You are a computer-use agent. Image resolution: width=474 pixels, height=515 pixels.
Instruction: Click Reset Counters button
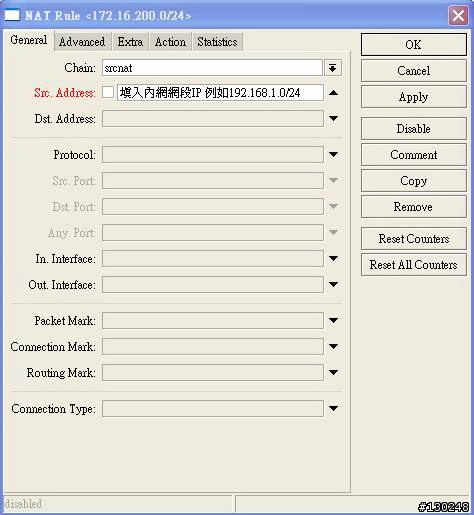pos(414,239)
